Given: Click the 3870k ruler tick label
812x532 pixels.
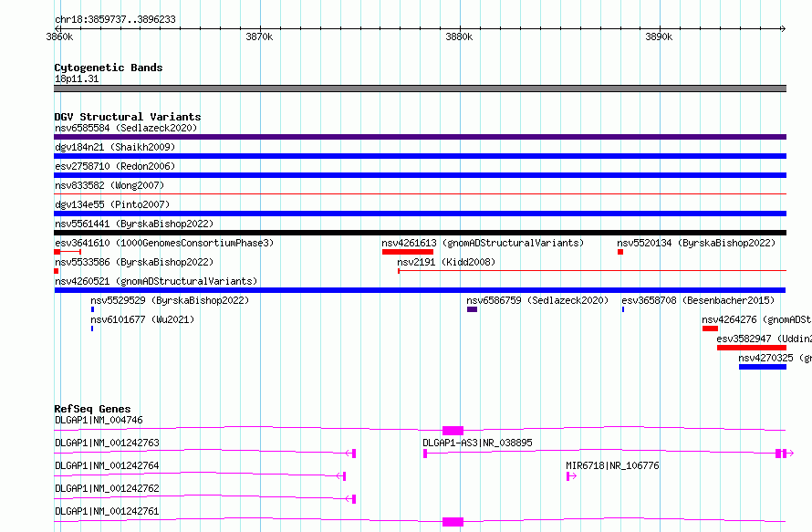Looking at the screenshot, I should 259,37.
